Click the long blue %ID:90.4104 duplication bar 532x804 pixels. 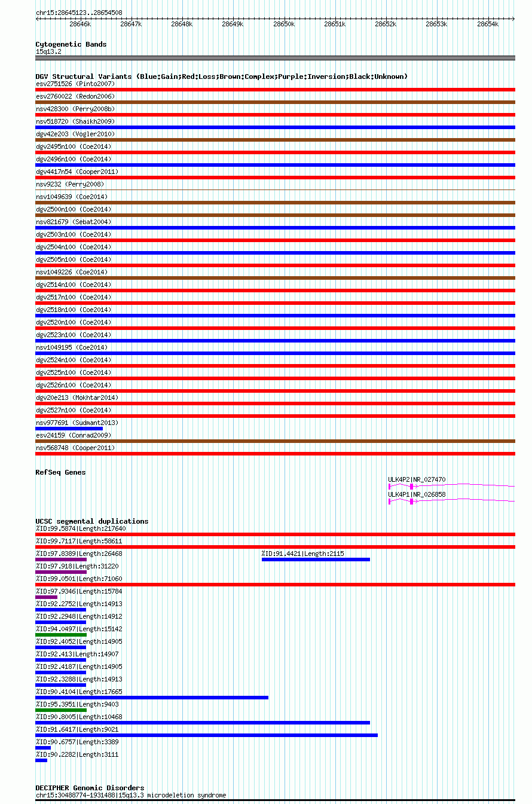pos(152,698)
